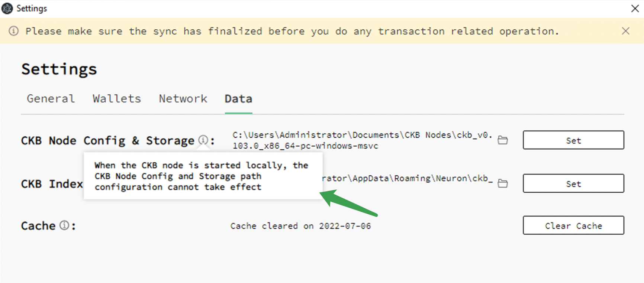
Task: Click the tooltip about CKB node started locally
Action: coord(203,176)
